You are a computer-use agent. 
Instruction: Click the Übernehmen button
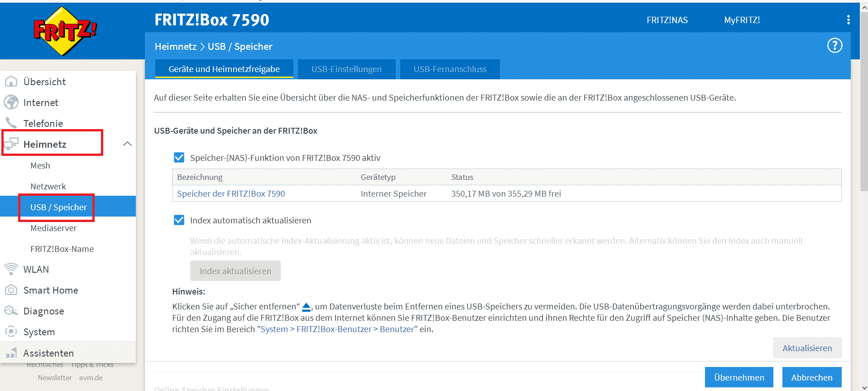739,377
